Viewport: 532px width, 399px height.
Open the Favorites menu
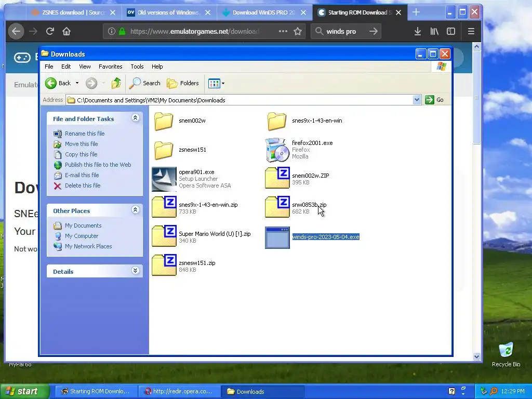coord(110,66)
